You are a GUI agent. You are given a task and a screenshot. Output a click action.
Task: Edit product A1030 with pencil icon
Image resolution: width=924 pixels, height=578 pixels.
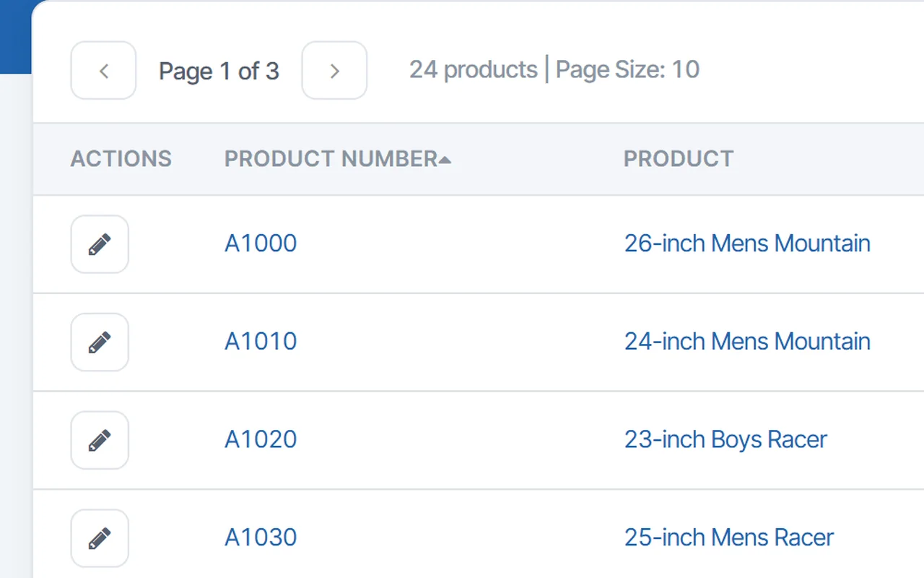[x=100, y=538]
